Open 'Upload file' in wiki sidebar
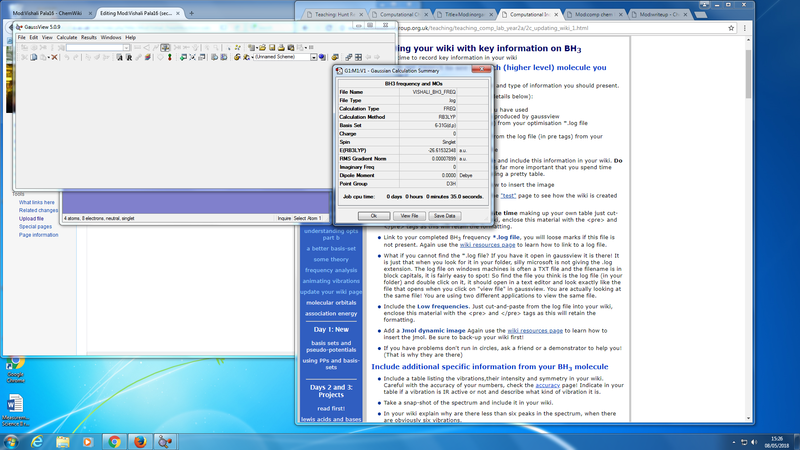 (31, 218)
